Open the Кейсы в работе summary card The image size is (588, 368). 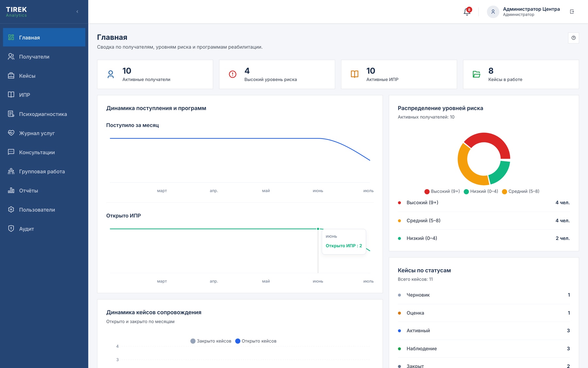[521, 74]
